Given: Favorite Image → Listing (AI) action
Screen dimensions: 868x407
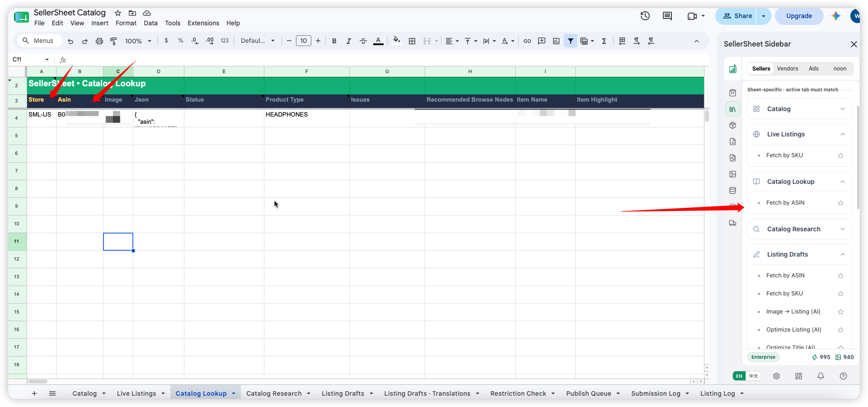Looking at the screenshot, I should coord(841,312).
